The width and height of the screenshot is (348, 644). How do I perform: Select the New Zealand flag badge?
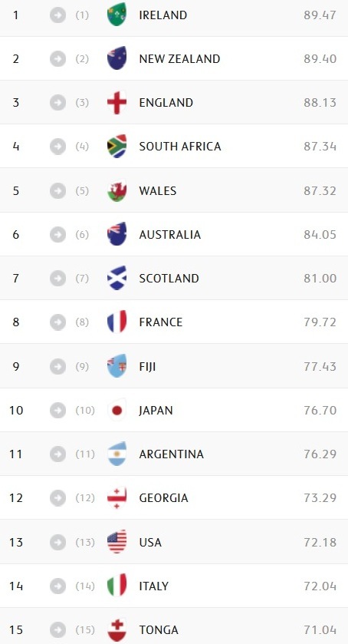click(117, 58)
